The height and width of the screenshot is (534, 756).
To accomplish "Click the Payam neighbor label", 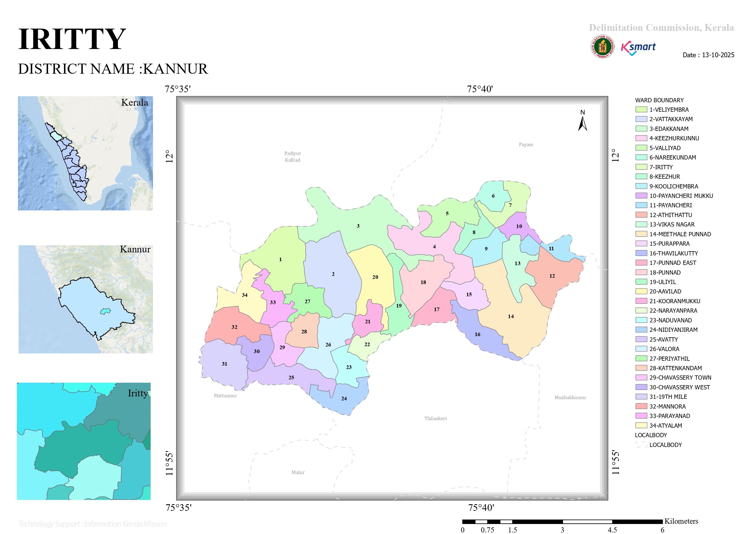I will tap(526, 144).
